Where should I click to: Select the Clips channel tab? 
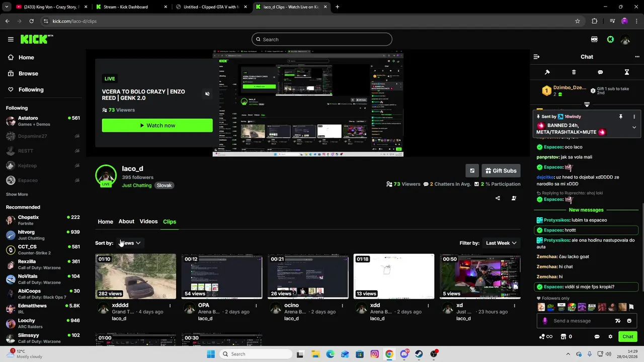(170, 222)
